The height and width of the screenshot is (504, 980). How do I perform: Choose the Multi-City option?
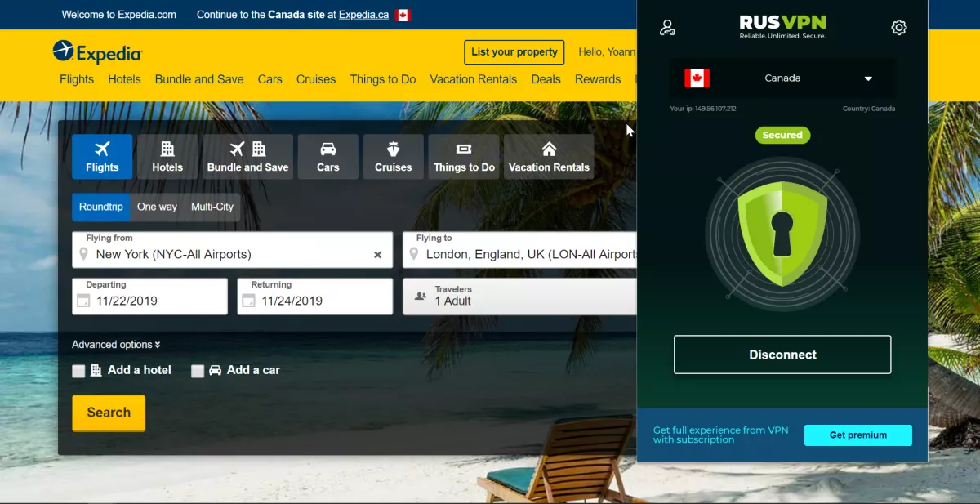pyautogui.click(x=212, y=207)
